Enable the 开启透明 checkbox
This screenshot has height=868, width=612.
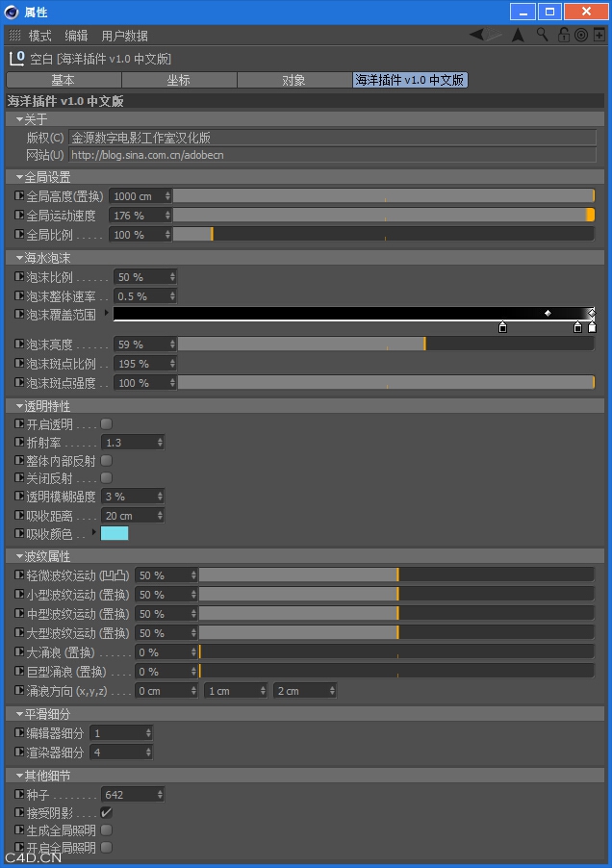(x=106, y=424)
